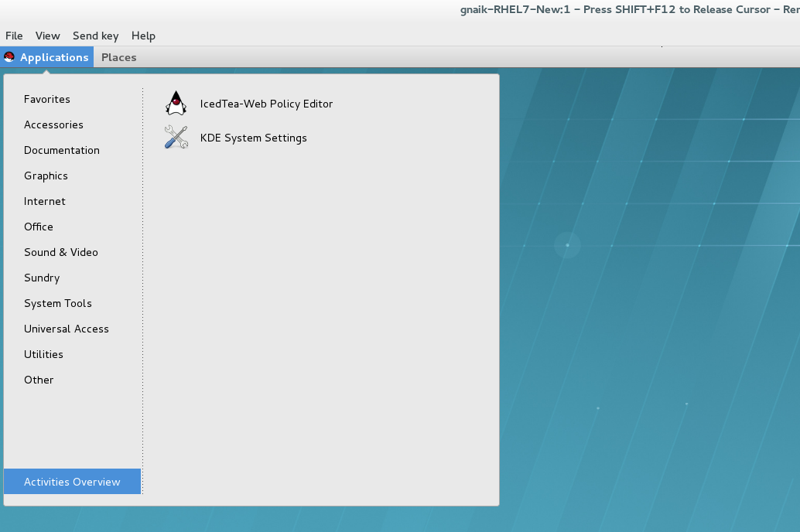The height and width of the screenshot is (532, 800).
Task: Select the Favorites category
Action: pyautogui.click(x=47, y=99)
